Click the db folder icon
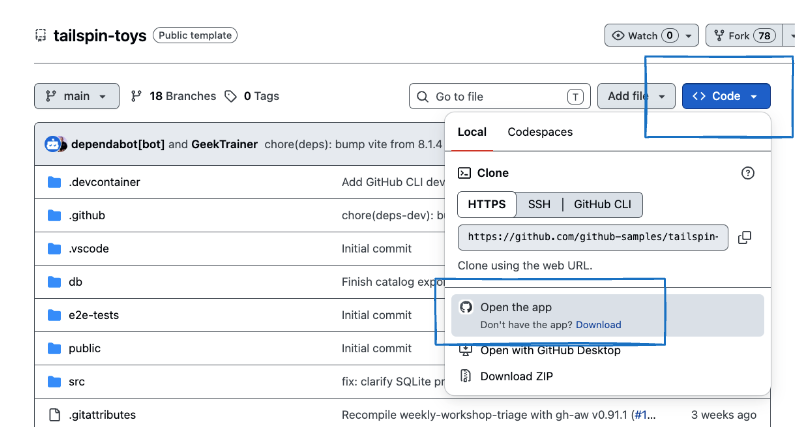 pos(54,282)
